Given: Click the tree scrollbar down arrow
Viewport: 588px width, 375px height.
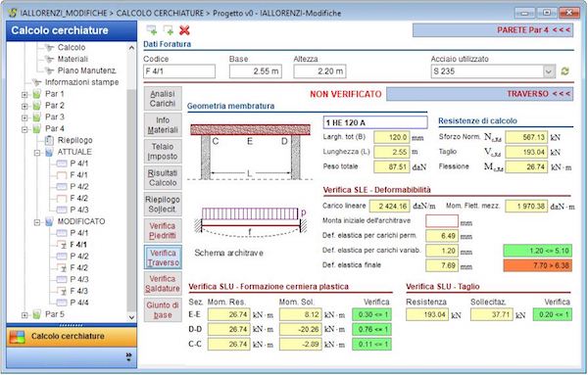Looking at the screenshot, I should coord(131,317).
